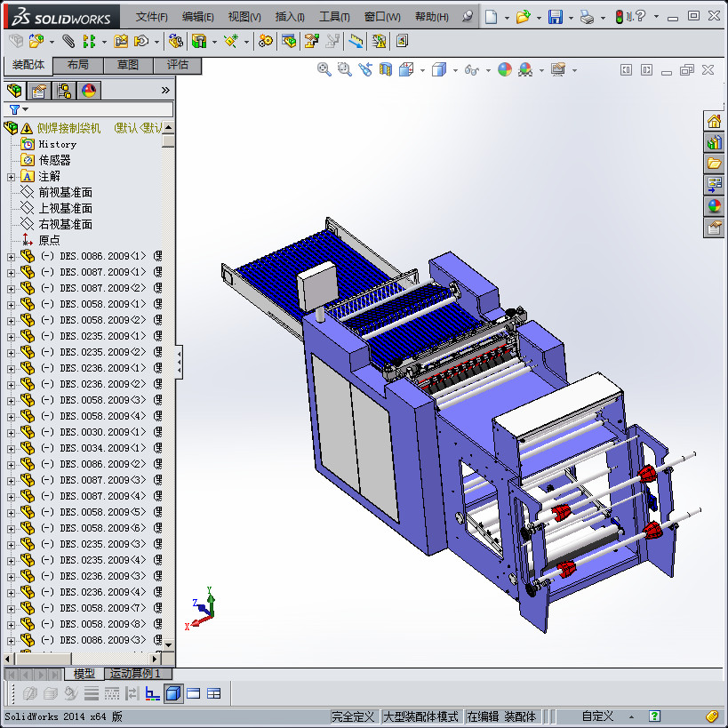Click the Save floppy disk icon
Viewport: 728px width, 728px height.
click(556, 17)
